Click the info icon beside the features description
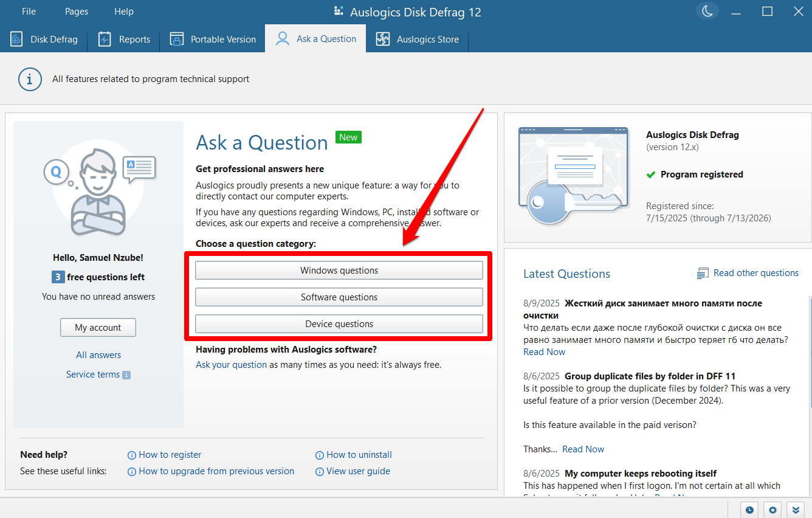The image size is (812, 518). point(30,79)
